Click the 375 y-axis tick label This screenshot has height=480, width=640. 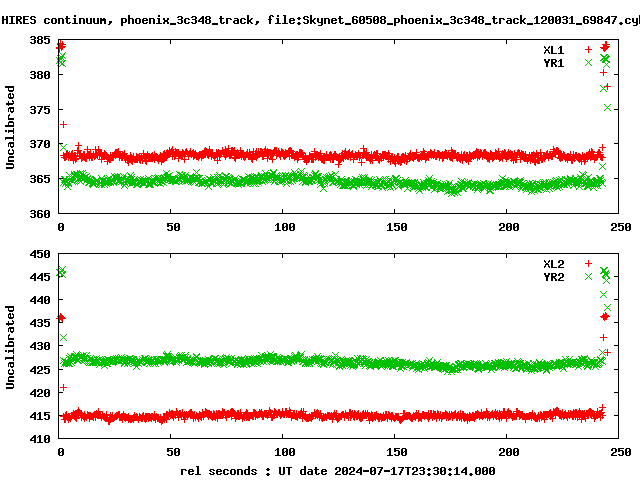coord(40,110)
